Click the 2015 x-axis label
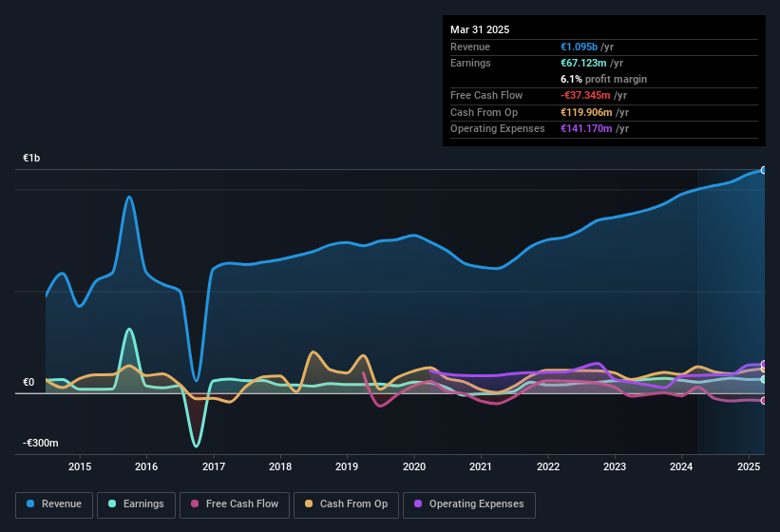780x532 pixels. [x=80, y=466]
